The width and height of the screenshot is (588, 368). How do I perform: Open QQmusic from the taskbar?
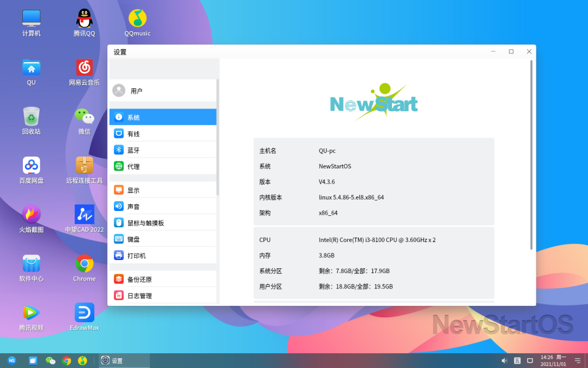click(x=83, y=360)
